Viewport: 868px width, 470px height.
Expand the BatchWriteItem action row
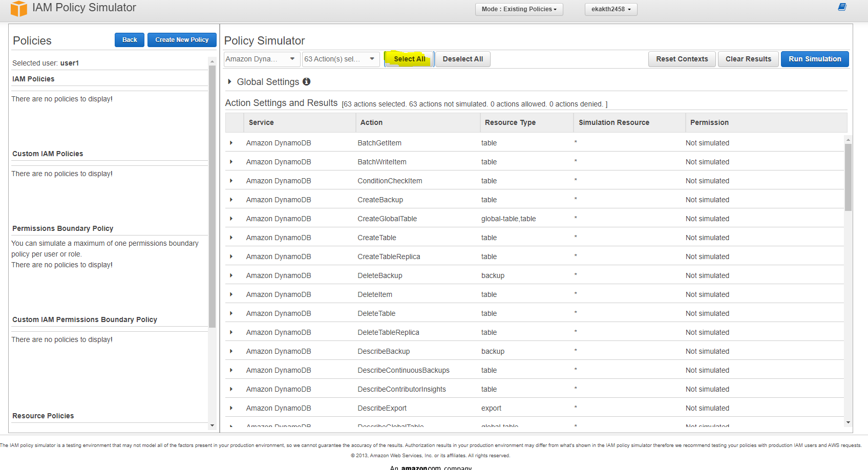[x=231, y=162]
